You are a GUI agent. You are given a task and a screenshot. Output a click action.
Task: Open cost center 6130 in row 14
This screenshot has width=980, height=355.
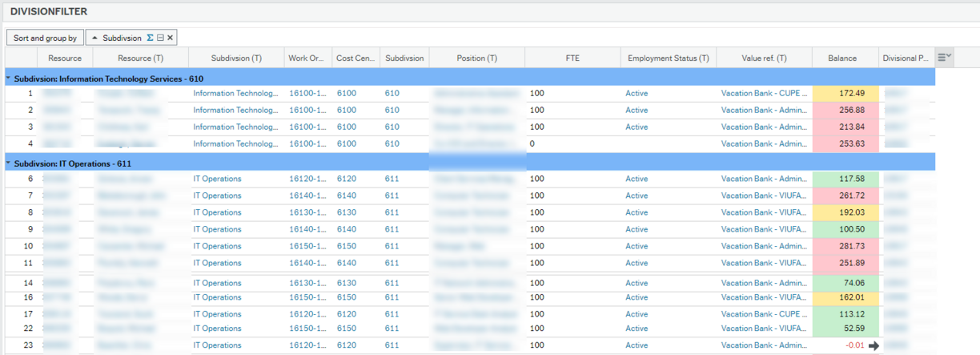pyautogui.click(x=347, y=283)
